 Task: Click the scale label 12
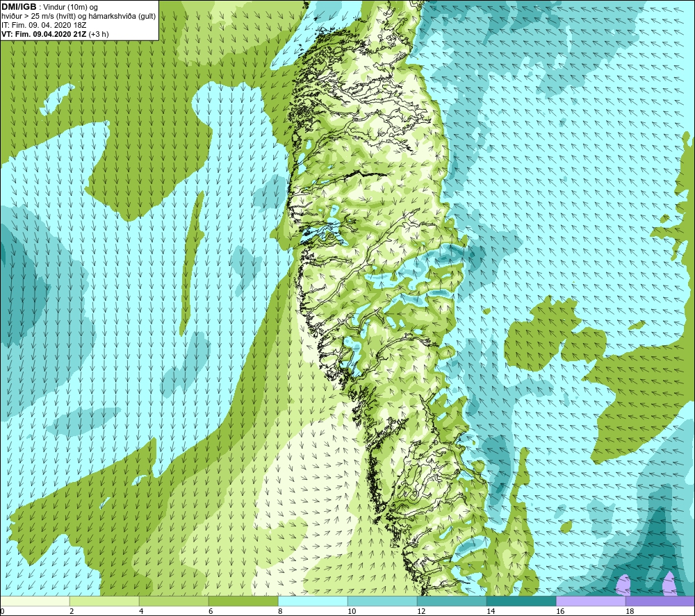pos(421,611)
